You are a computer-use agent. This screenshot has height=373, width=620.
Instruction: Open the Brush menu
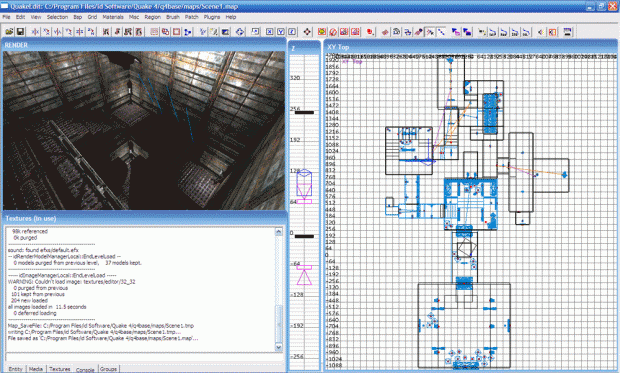click(x=173, y=17)
